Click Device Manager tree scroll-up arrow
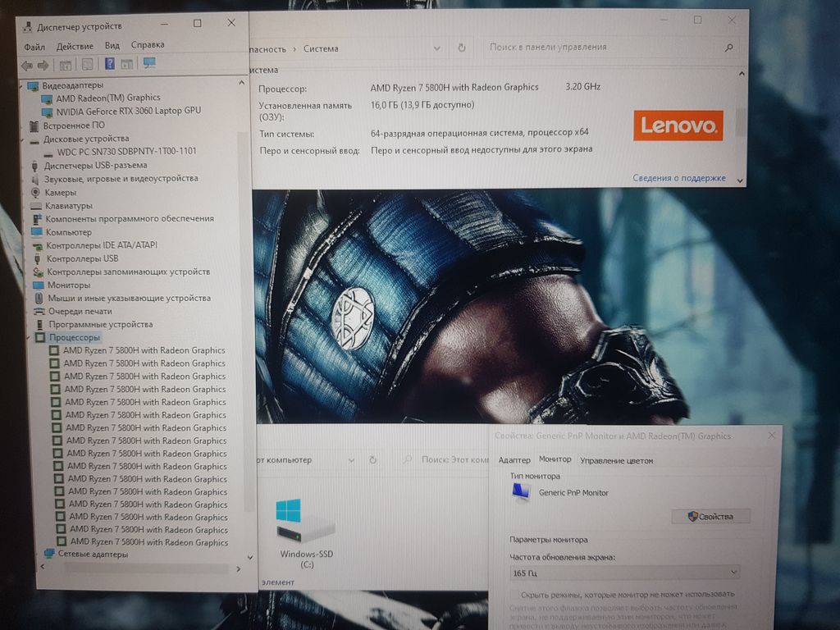Screen dimensions: 840x630 [242, 83]
